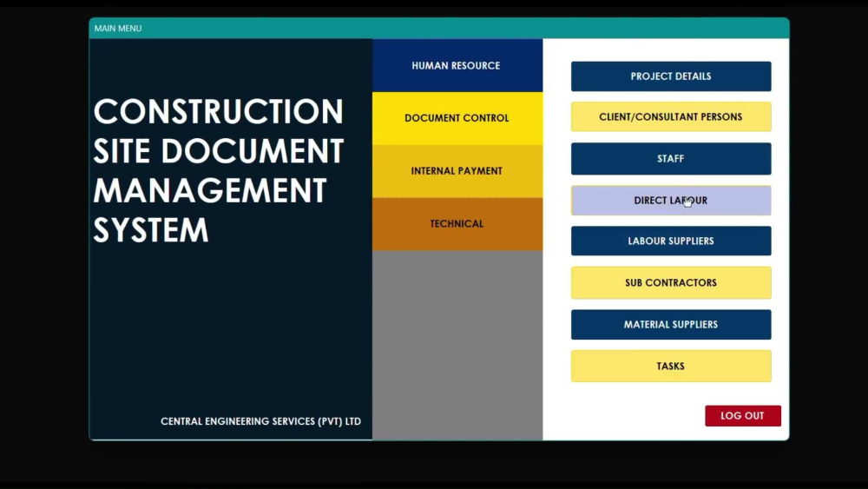The width and height of the screenshot is (868, 489).
Task: Click the Staff button
Action: tap(671, 158)
